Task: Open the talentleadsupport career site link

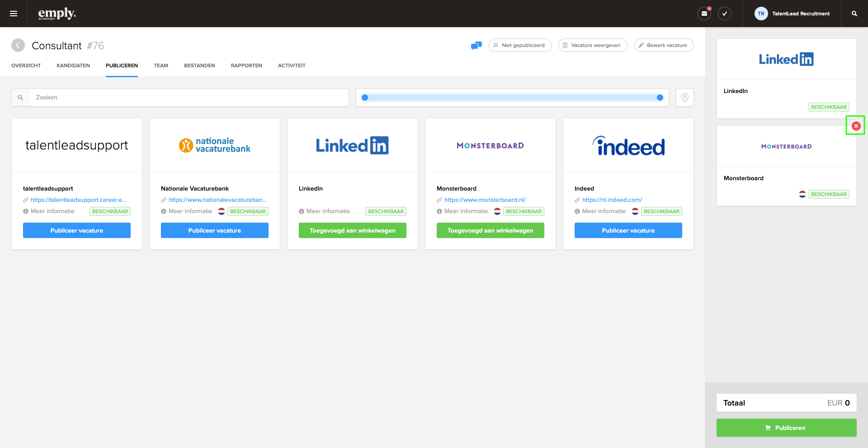Action: 79,200
